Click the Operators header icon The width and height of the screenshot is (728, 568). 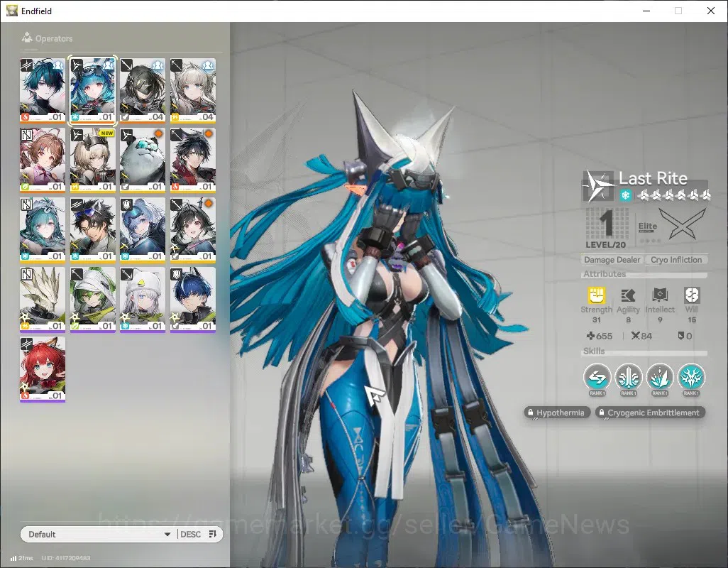click(27, 37)
